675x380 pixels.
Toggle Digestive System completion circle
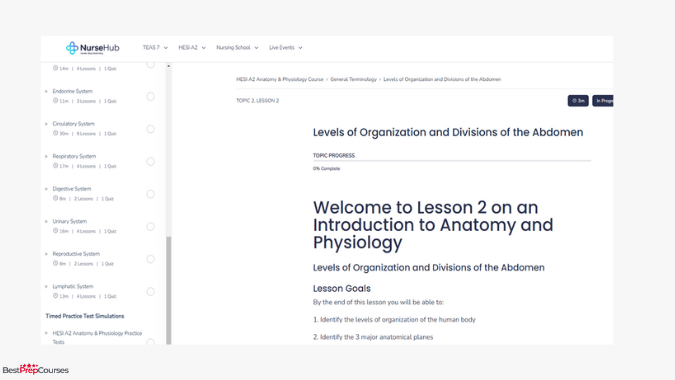[x=150, y=194]
